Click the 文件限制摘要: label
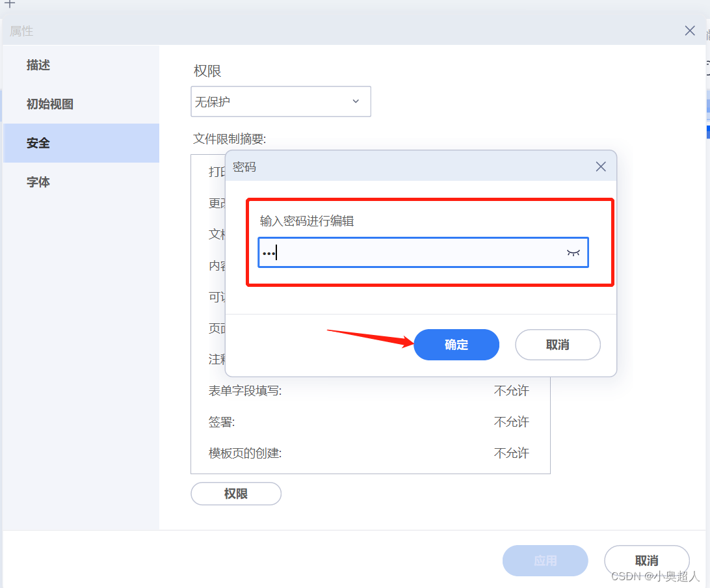This screenshot has height=588, width=710. pos(230,139)
